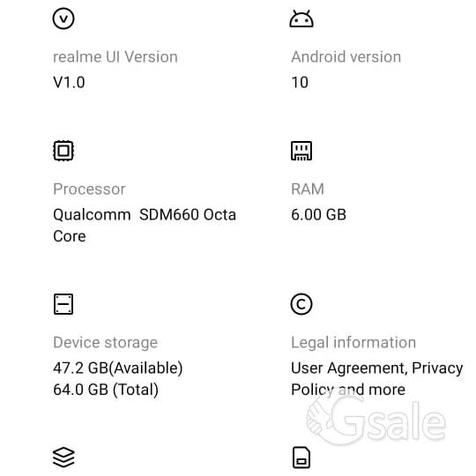The width and height of the screenshot is (476, 476).
Task: Tap the RAM memory module icon
Action: (301, 151)
